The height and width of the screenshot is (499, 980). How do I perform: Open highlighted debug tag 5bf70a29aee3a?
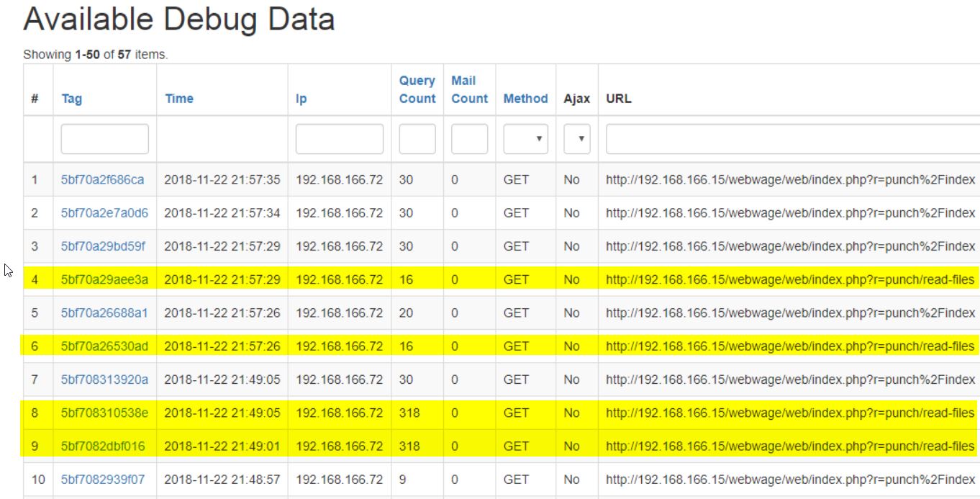click(104, 279)
